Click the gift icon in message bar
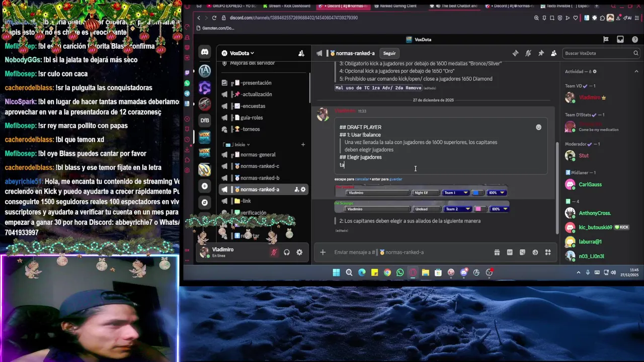This screenshot has width=644, height=362. click(497, 252)
